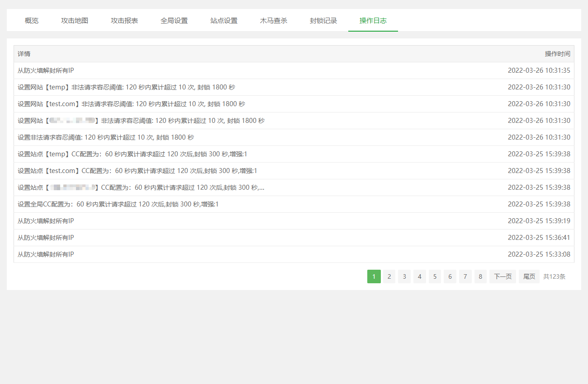Jump to page 3 in pagination

[404, 276]
